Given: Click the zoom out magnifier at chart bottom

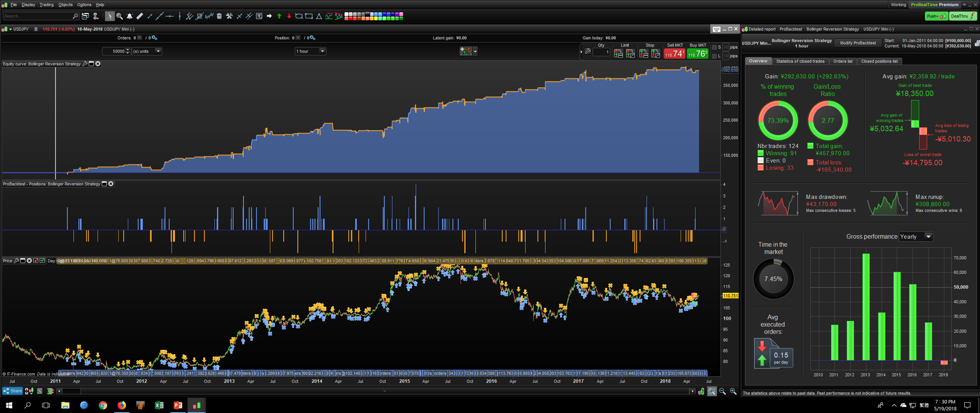Looking at the screenshot, I should 723,391.
